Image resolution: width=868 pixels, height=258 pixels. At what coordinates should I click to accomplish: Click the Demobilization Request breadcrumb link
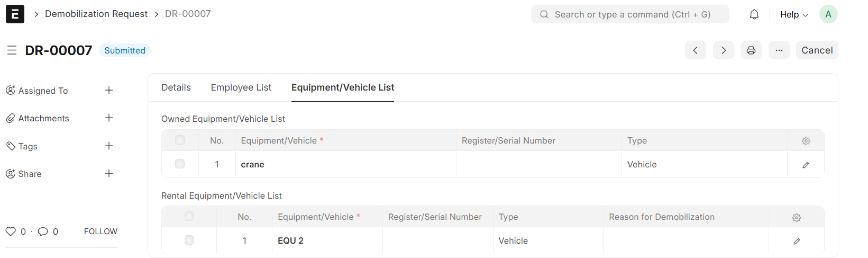(96, 14)
